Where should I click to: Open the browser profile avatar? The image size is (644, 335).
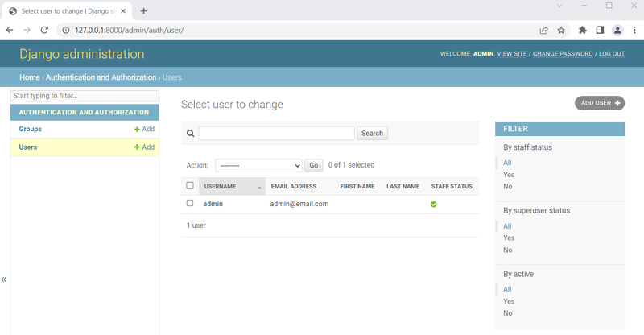tap(617, 30)
